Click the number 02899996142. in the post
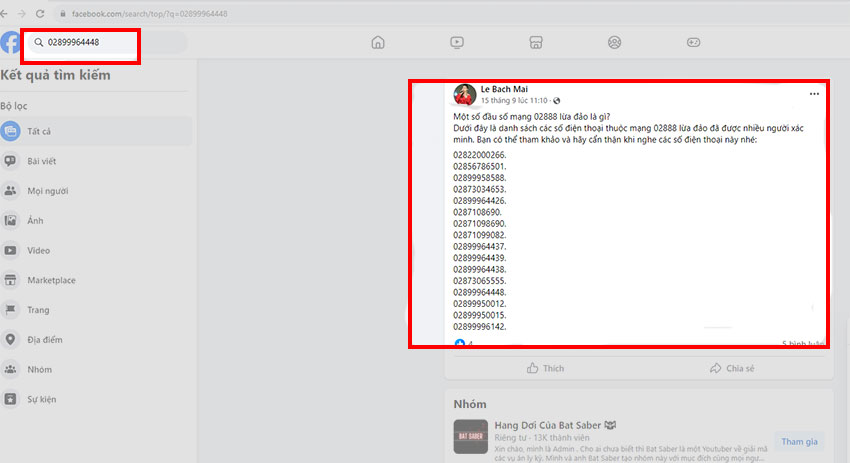 pyautogui.click(x=479, y=326)
